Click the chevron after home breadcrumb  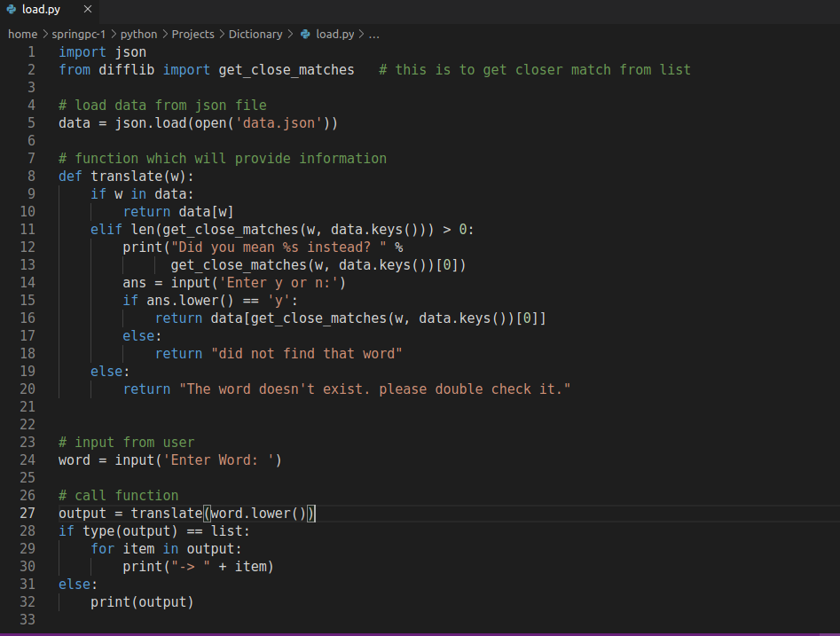[45, 35]
